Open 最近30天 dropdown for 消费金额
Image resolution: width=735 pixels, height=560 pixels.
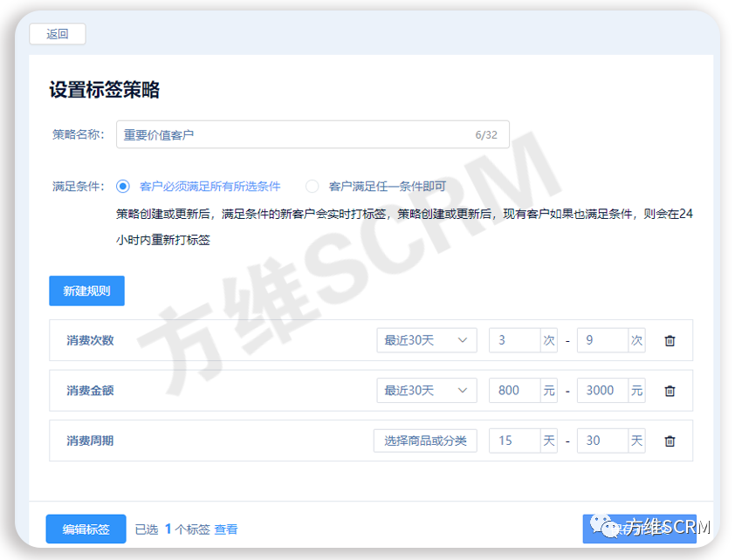(427, 391)
